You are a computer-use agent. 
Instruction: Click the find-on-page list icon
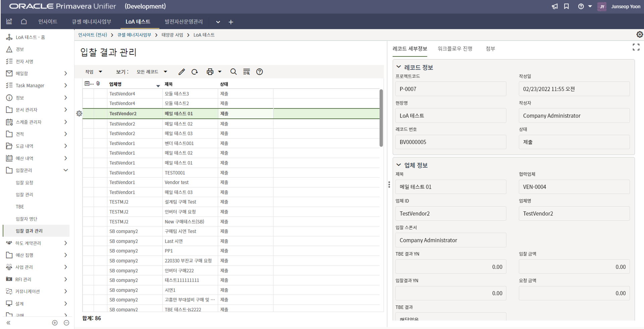coord(247,72)
